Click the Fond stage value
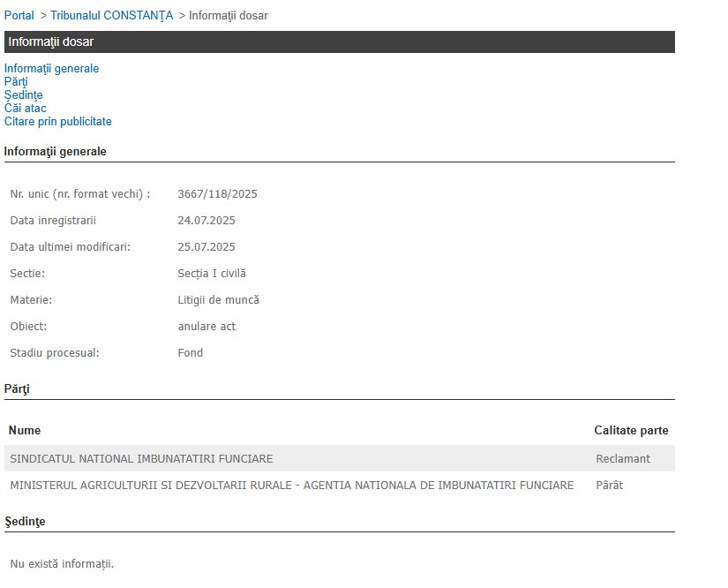 pos(191,352)
